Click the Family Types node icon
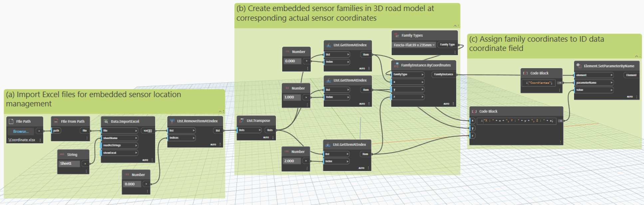 [x=396, y=35]
